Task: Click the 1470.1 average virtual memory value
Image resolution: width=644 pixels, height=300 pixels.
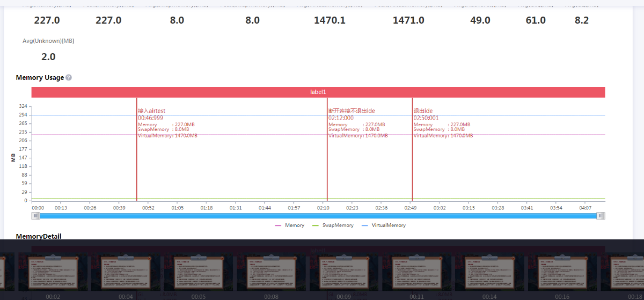Action: (x=330, y=20)
